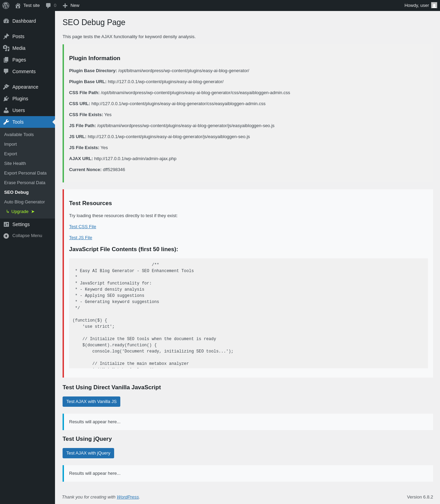The height and width of the screenshot is (504, 440).
Task: Open the Pages menu
Action: tap(27, 60)
